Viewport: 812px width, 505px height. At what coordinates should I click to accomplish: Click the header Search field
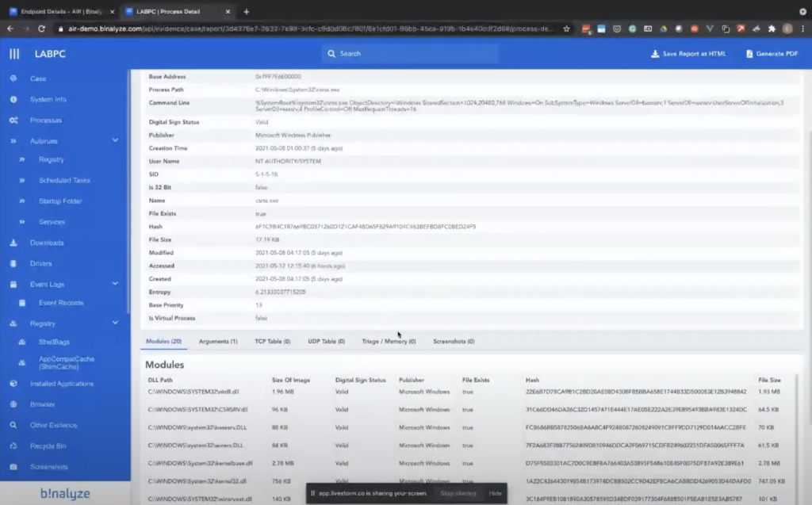coord(410,53)
